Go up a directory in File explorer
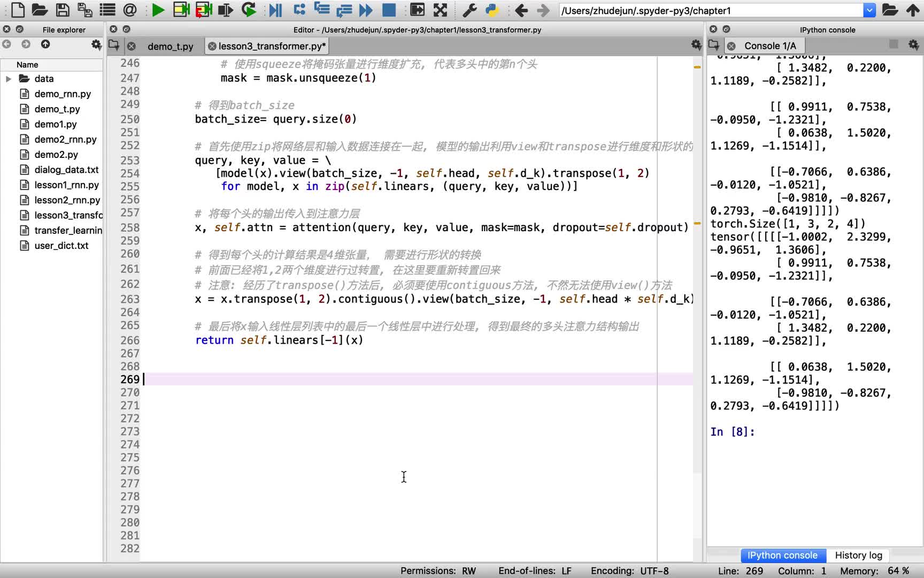Viewport: 924px width, 578px height. pyautogui.click(x=45, y=44)
